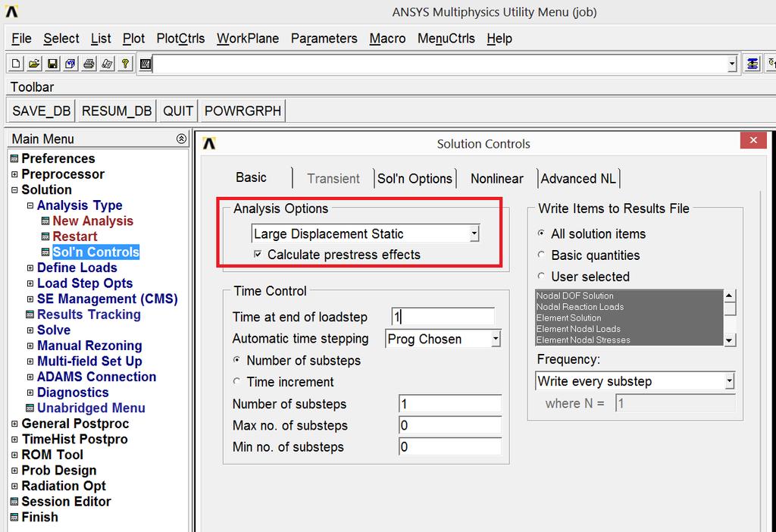Open Write every substep frequency dropdown

730,381
